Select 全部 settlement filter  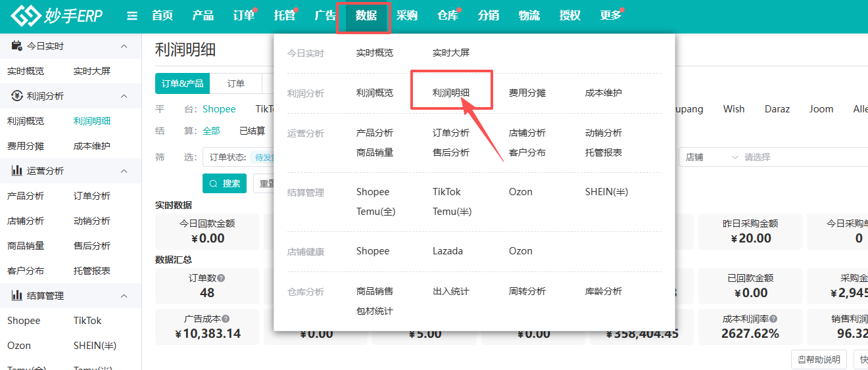pos(211,131)
